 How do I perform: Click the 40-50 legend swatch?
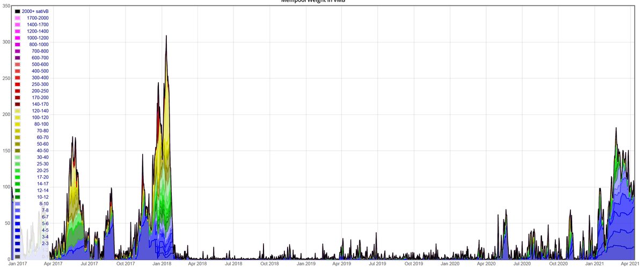point(18,150)
